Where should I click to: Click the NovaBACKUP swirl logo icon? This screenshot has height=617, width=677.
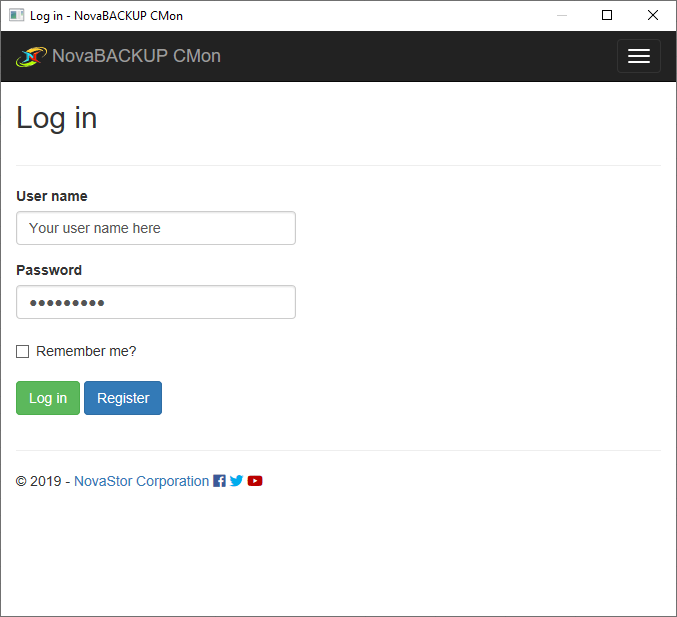click(31, 57)
